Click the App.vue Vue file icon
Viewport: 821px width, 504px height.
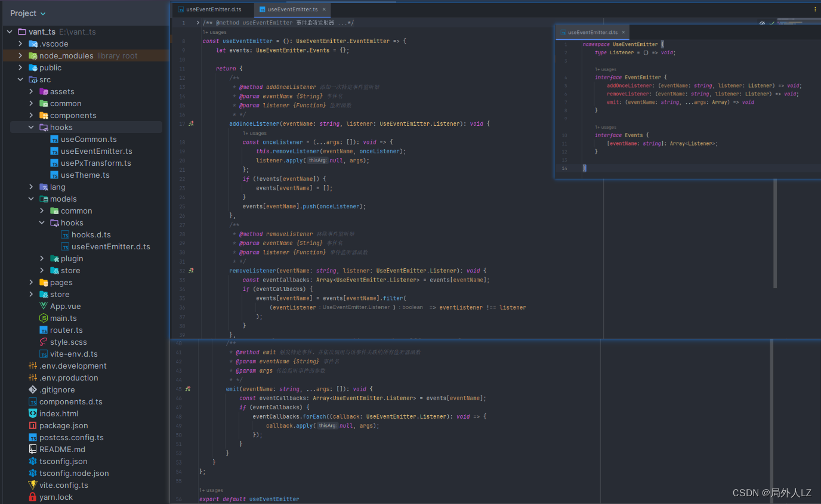pos(44,306)
